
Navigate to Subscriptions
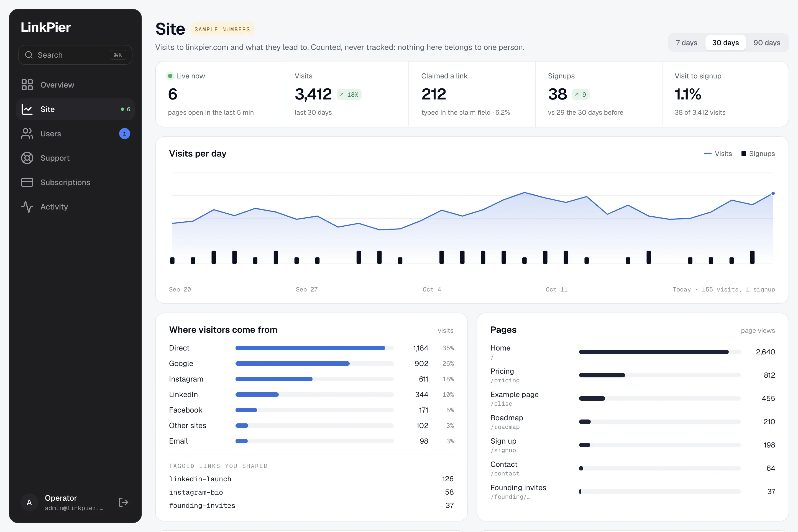click(x=75, y=183)
